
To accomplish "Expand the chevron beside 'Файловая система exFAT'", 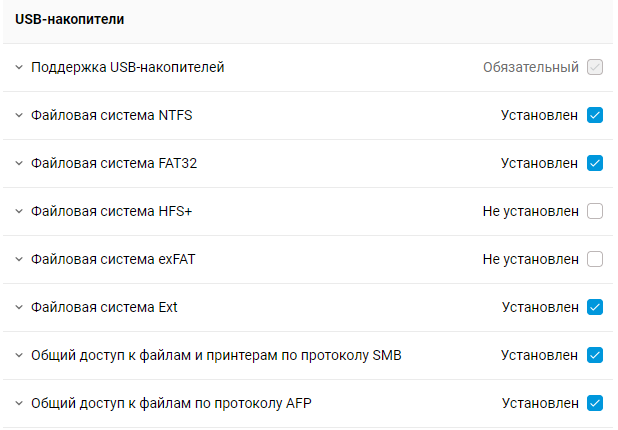I will 19,260.
